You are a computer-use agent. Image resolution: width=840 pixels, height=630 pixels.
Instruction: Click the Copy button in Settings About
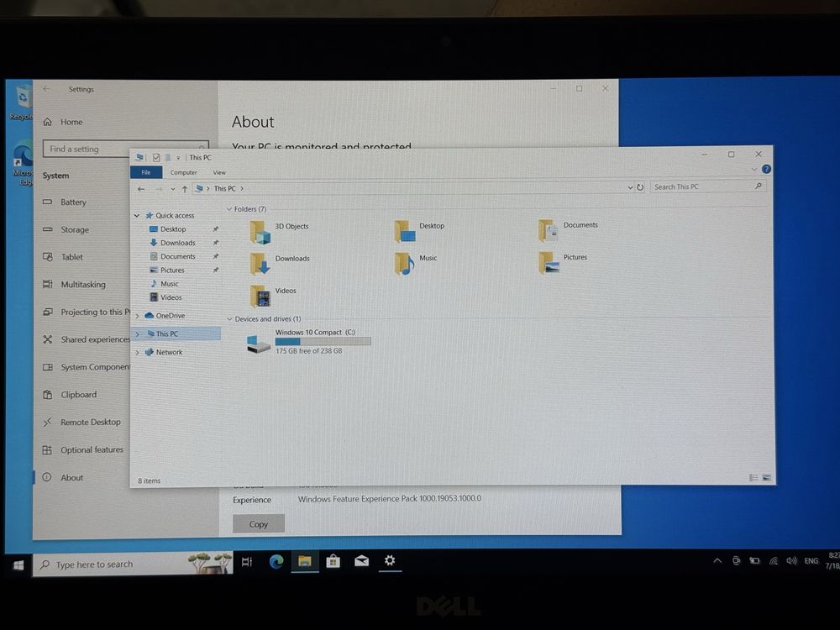click(258, 524)
